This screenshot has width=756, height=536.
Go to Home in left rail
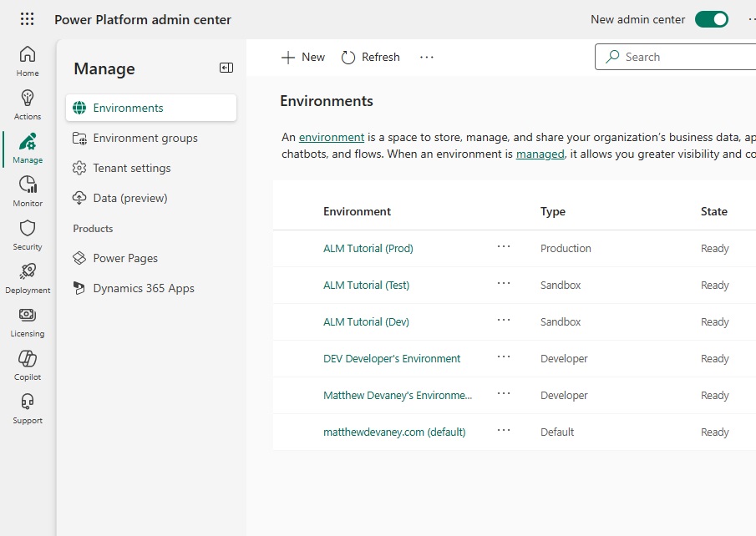(28, 61)
